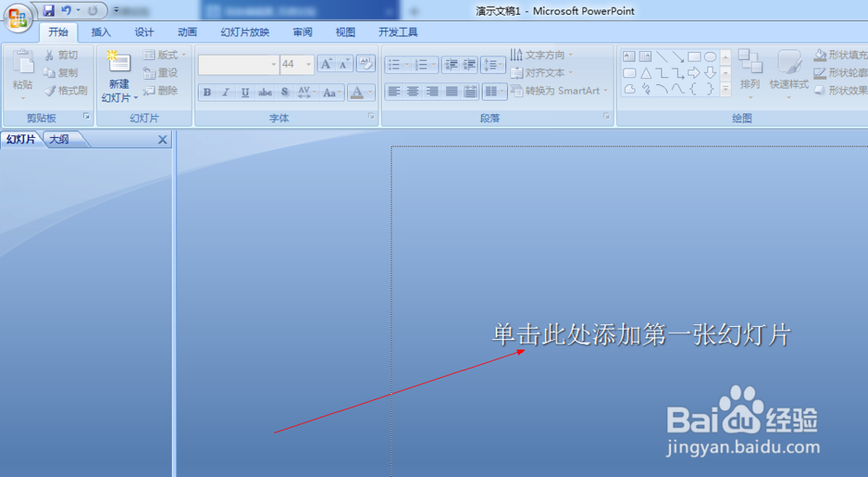
Task: Select the arrow line shape
Action: click(678, 56)
